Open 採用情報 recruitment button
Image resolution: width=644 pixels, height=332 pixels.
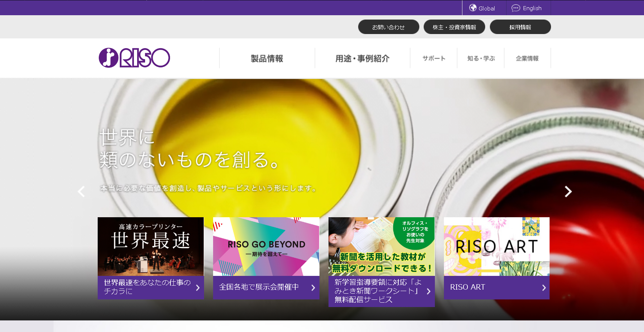pos(520,27)
